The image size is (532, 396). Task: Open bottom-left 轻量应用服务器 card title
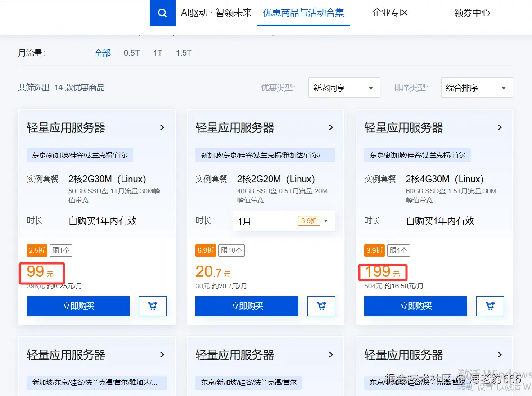pos(66,355)
